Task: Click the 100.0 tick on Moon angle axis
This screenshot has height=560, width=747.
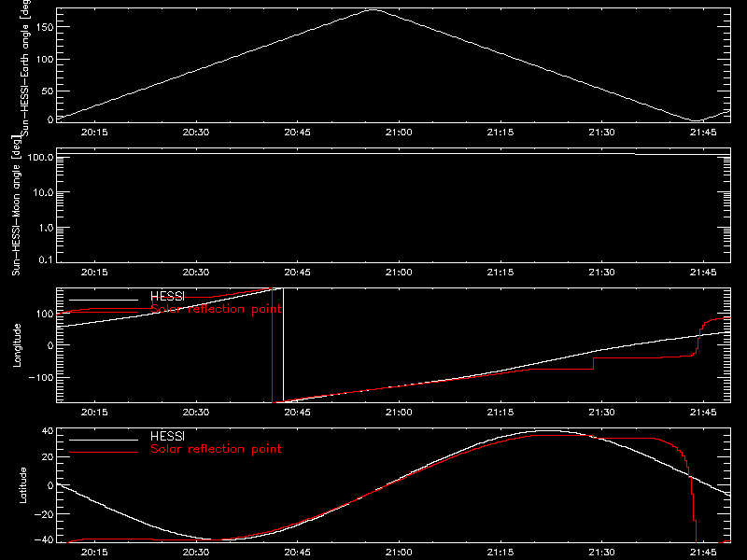Action: click(x=40, y=157)
